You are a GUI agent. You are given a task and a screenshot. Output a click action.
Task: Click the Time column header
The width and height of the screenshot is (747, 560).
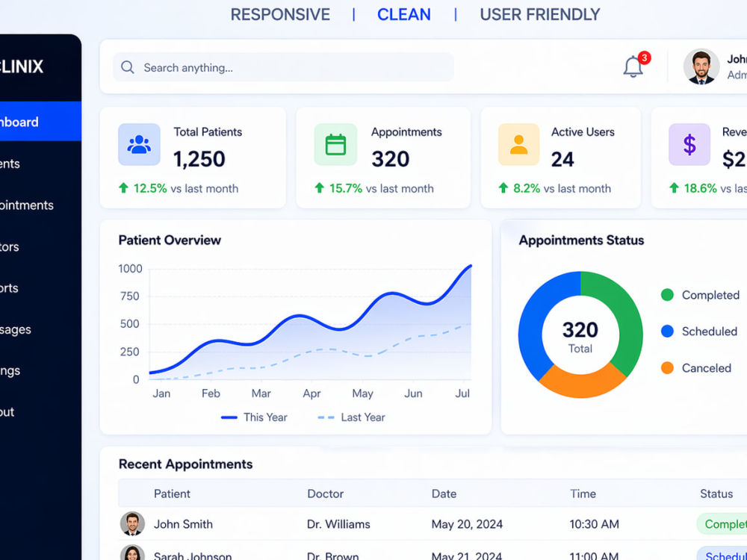click(x=583, y=494)
